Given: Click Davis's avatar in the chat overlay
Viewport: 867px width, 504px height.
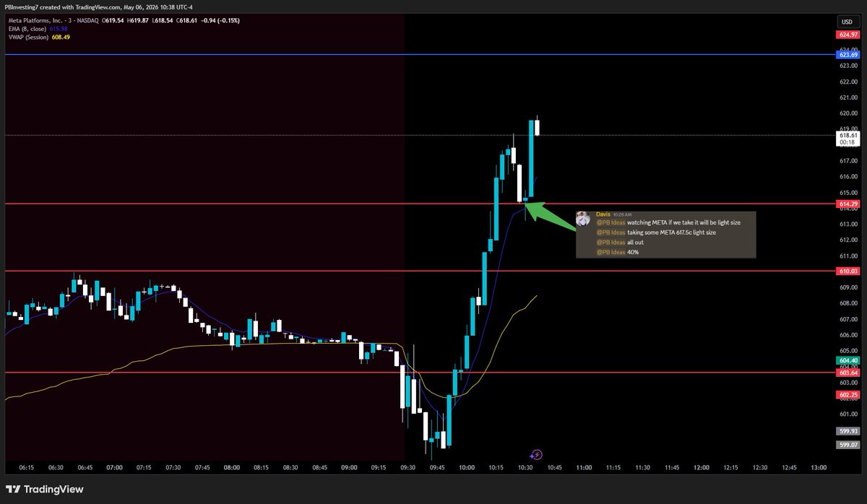Looking at the screenshot, I should [x=584, y=217].
